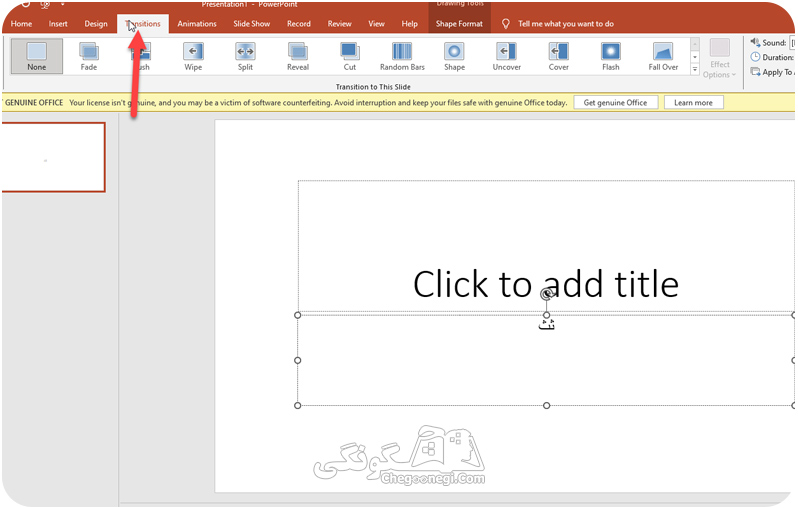Open the Insert tab

coord(58,23)
